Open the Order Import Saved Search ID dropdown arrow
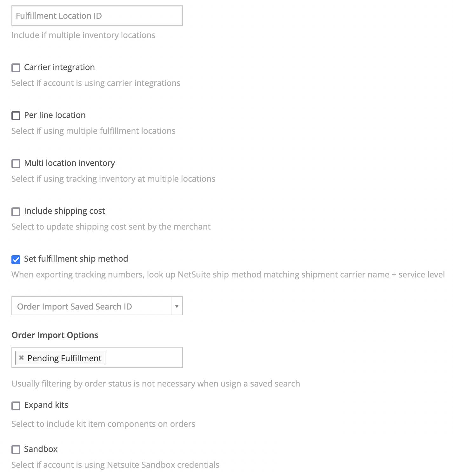 tap(177, 306)
